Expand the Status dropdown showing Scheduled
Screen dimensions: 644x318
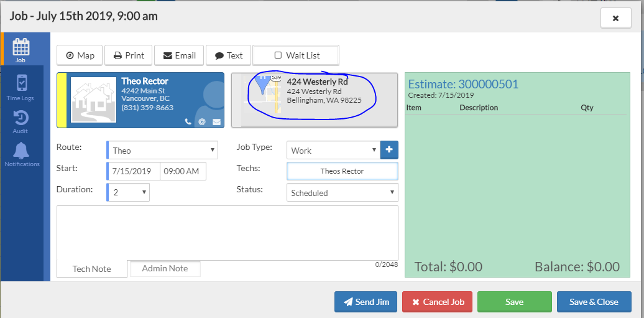click(342, 193)
